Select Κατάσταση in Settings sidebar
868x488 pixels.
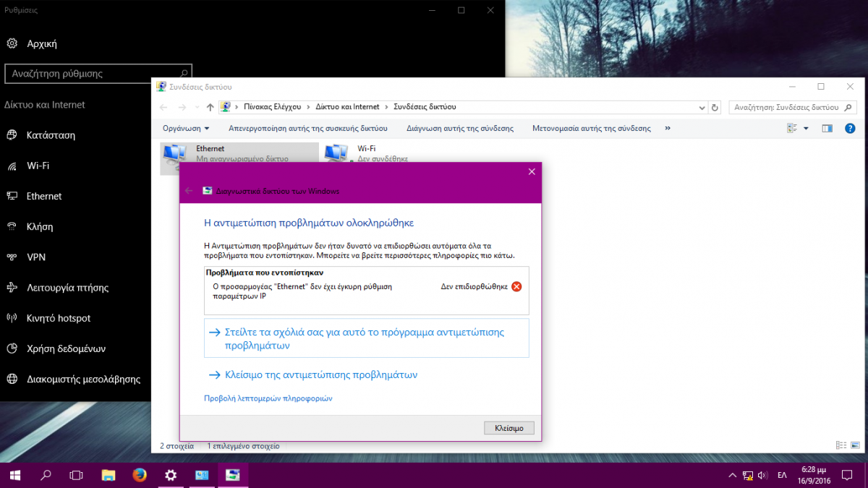coord(51,135)
